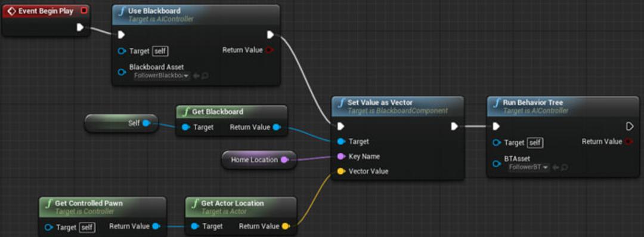The image size is (644, 237).
Task: Click the BTAsset input pin
Action: (x=497, y=164)
